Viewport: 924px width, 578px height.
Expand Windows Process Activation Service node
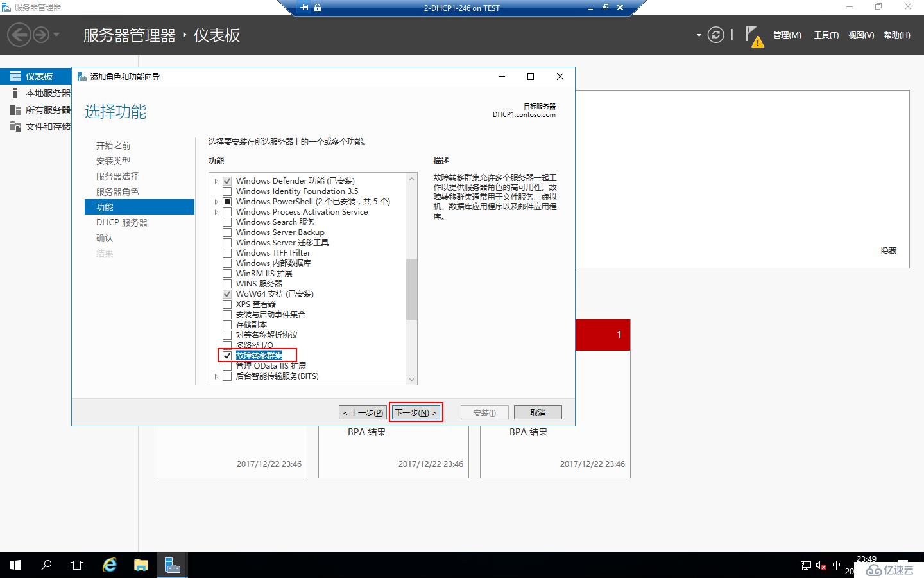pyautogui.click(x=216, y=212)
